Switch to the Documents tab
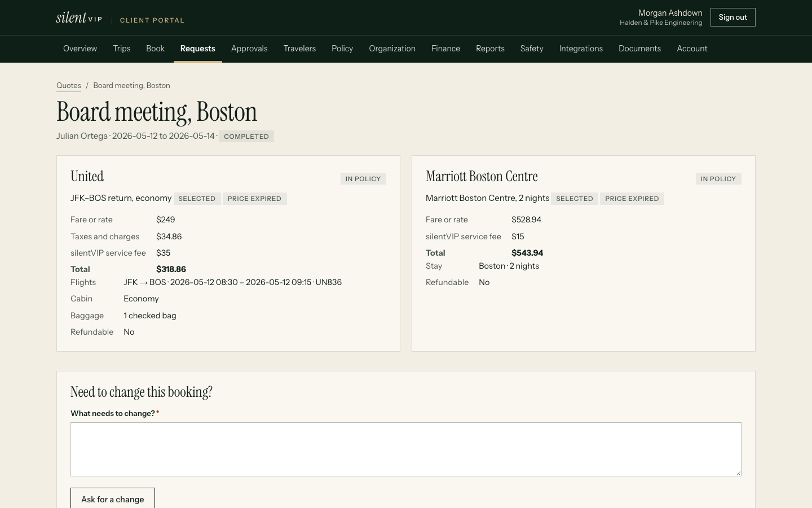The width and height of the screenshot is (812, 508). (639, 49)
